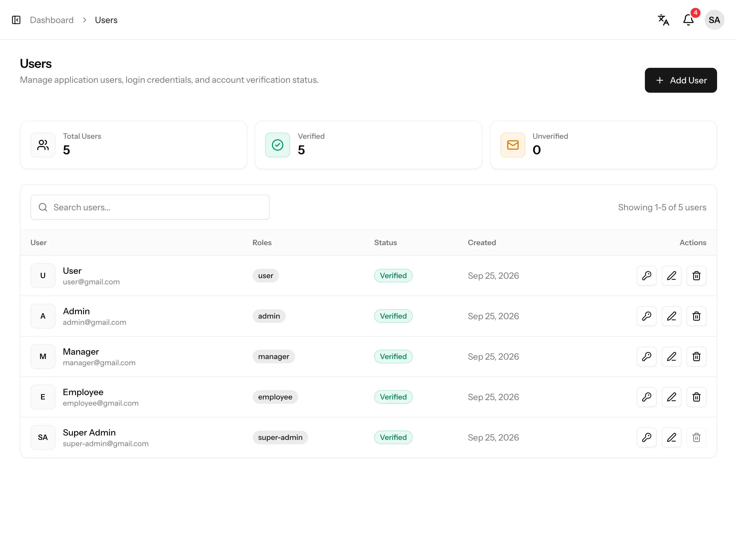The height and width of the screenshot is (560, 737).
Task: Click the search magnifier icon
Action: coord(43,207)
